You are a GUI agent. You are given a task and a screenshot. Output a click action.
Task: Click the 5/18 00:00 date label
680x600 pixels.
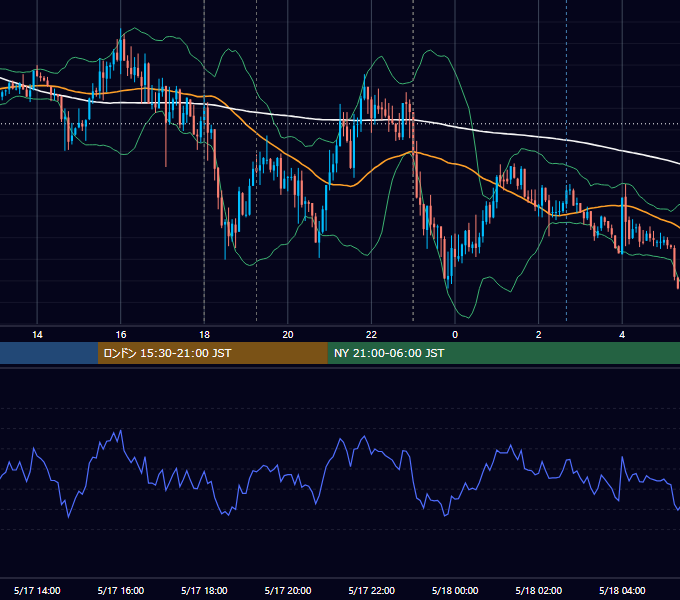(x=455, y=590)
